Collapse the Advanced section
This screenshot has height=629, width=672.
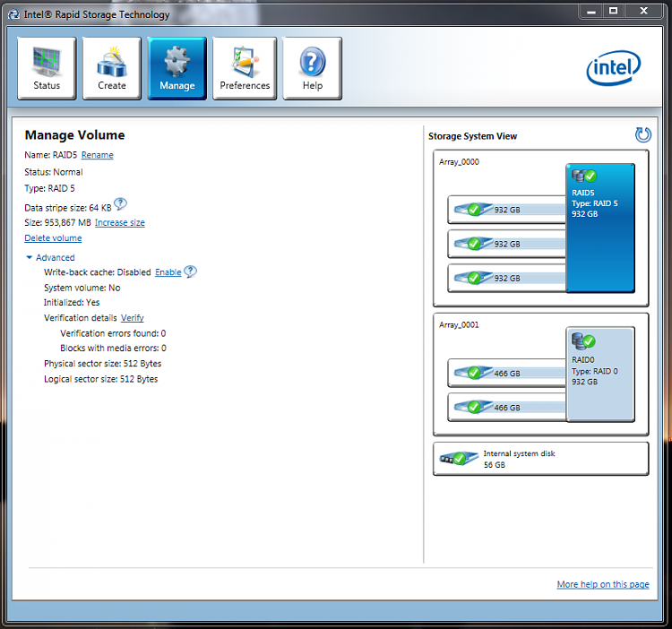pyautogui.click(x=50, y=257)
